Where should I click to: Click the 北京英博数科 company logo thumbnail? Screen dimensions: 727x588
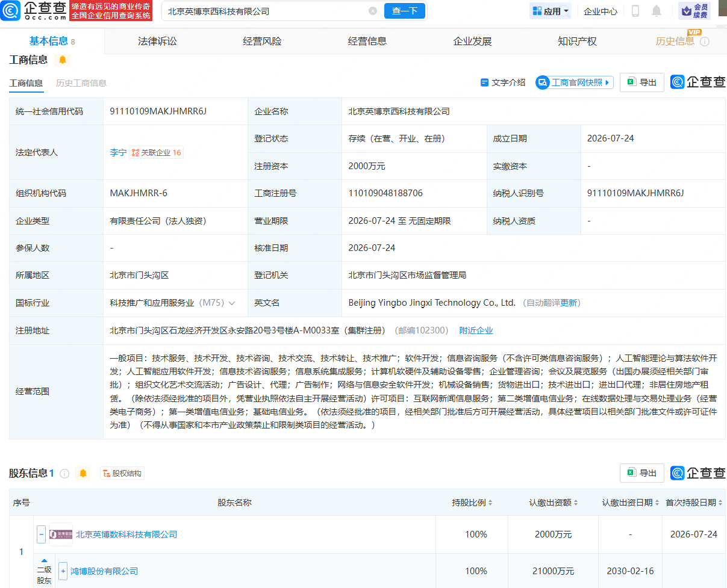(61, 534)
